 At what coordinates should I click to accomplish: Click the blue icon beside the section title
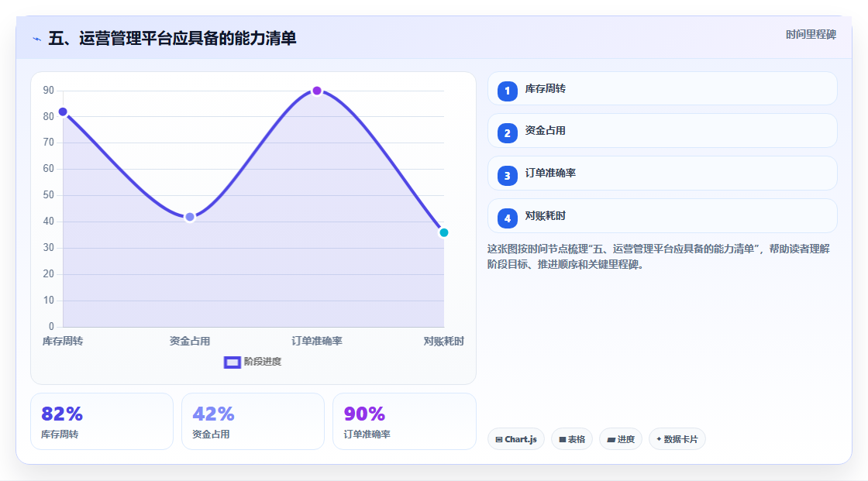(x=37, y=39)
